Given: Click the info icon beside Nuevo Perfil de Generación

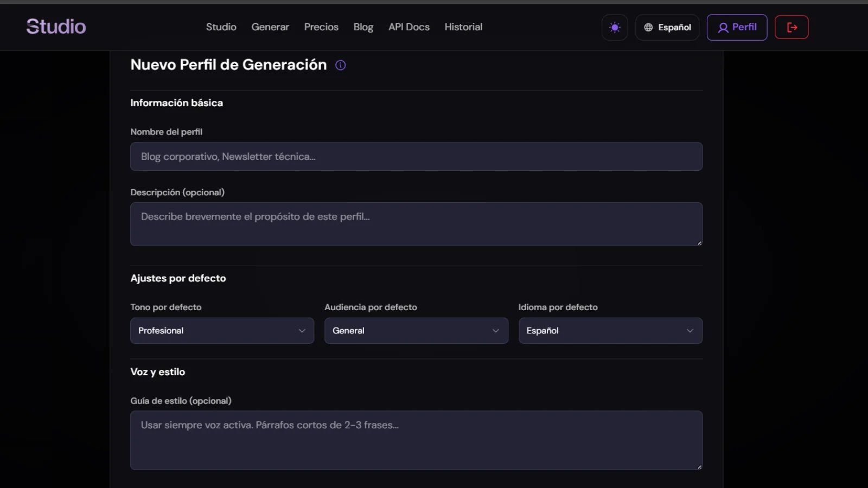Looking at the screenshot, I should [341, 65].
